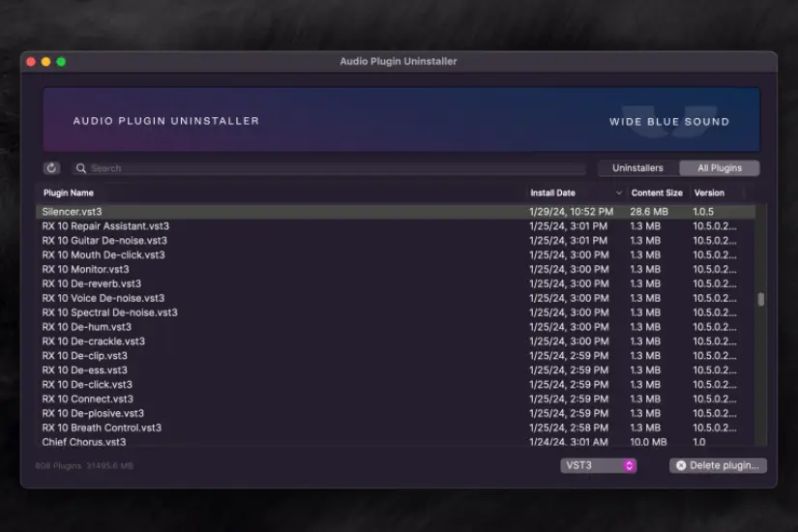
Task: Click the X icon on Delete plugin
Action: pyautogui.click(x=681, y=465)
